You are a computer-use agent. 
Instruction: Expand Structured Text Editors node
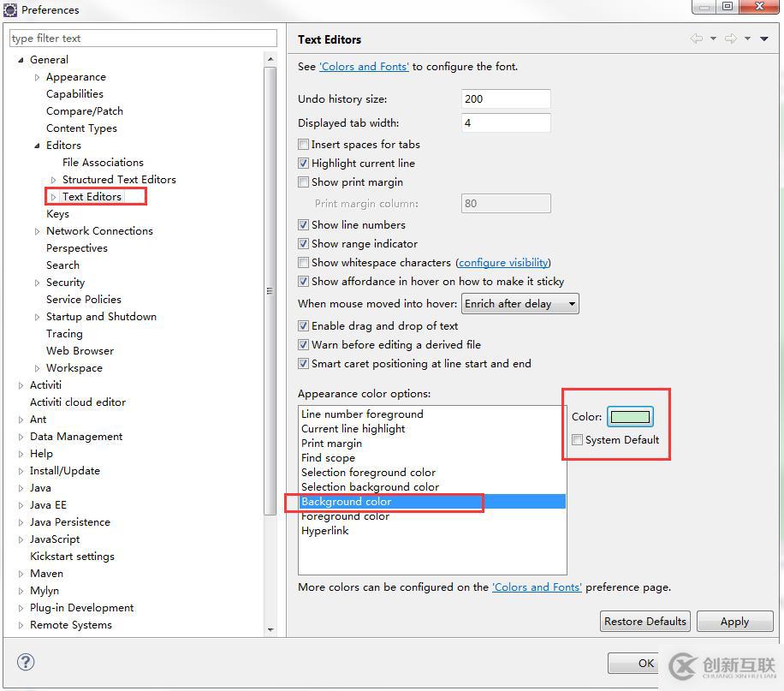click(x=54, y=180)
